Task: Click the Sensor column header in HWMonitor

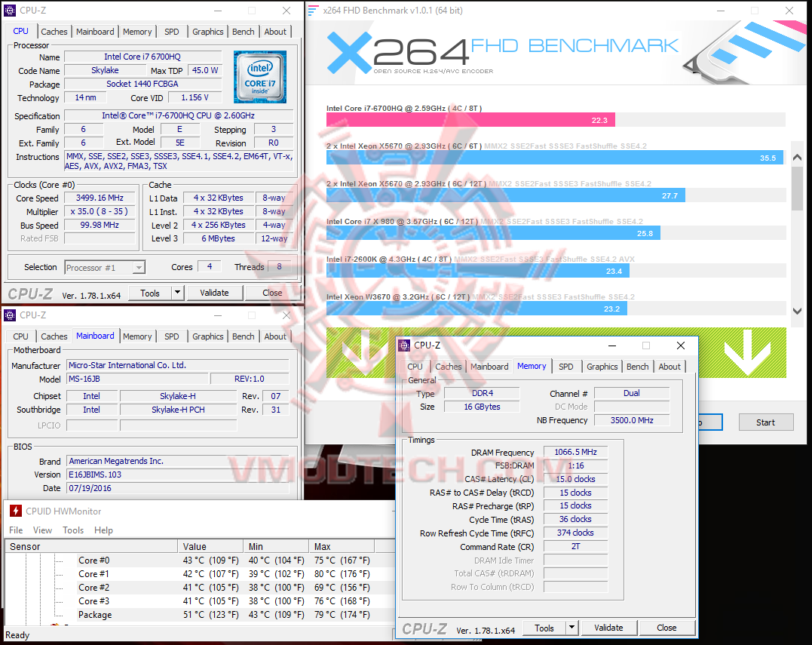Action: click(92, 547)
